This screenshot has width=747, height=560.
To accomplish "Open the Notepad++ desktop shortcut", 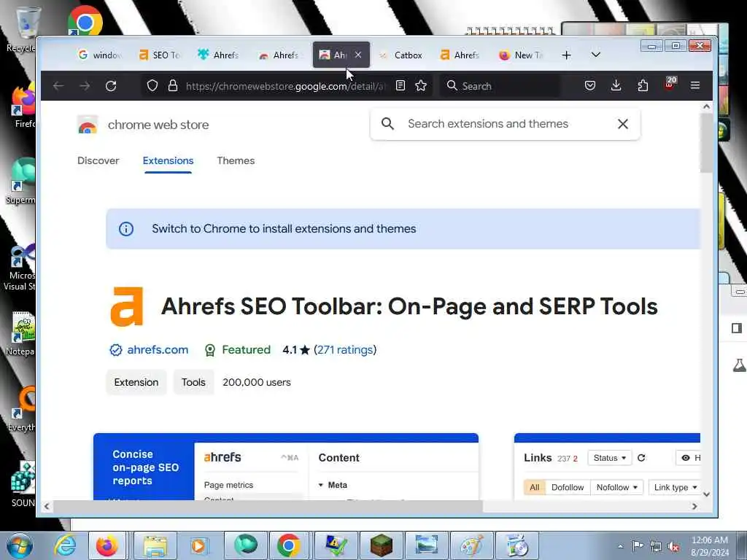I will [x=21, y=333].
